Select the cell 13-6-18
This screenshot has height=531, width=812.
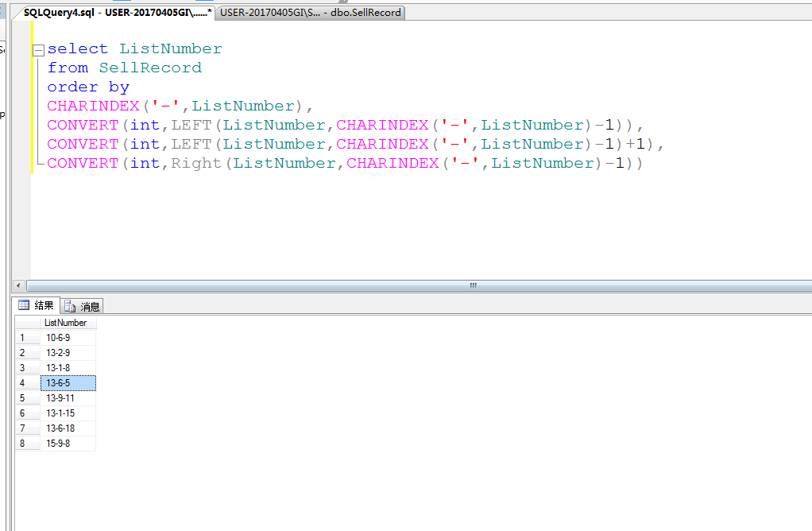[68, 428]
